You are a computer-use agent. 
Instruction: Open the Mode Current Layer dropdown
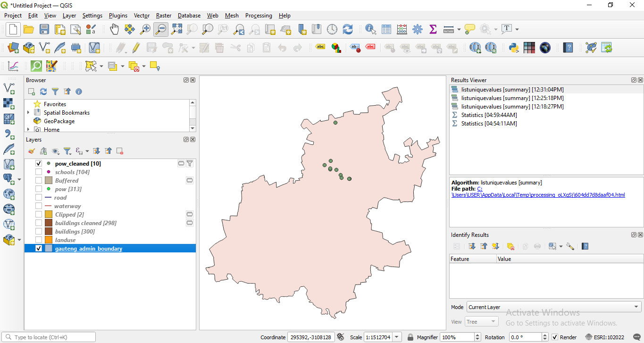click(554, 307)
